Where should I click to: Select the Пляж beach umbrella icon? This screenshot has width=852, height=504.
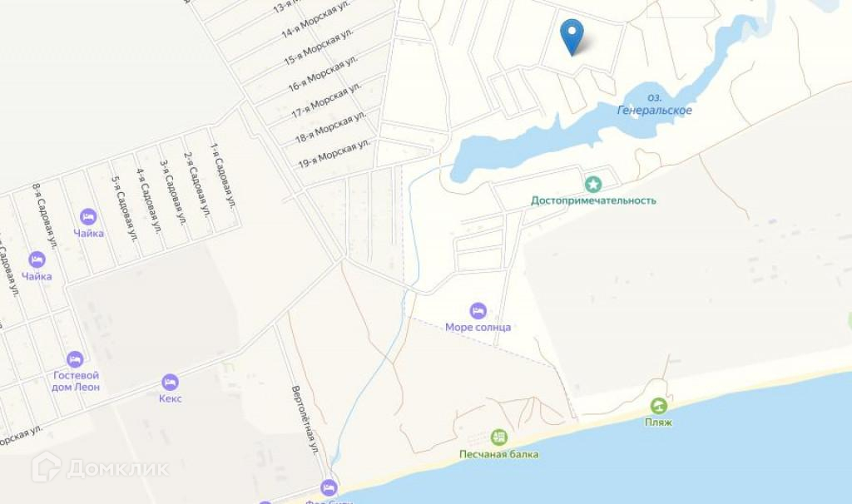point(659,406)
